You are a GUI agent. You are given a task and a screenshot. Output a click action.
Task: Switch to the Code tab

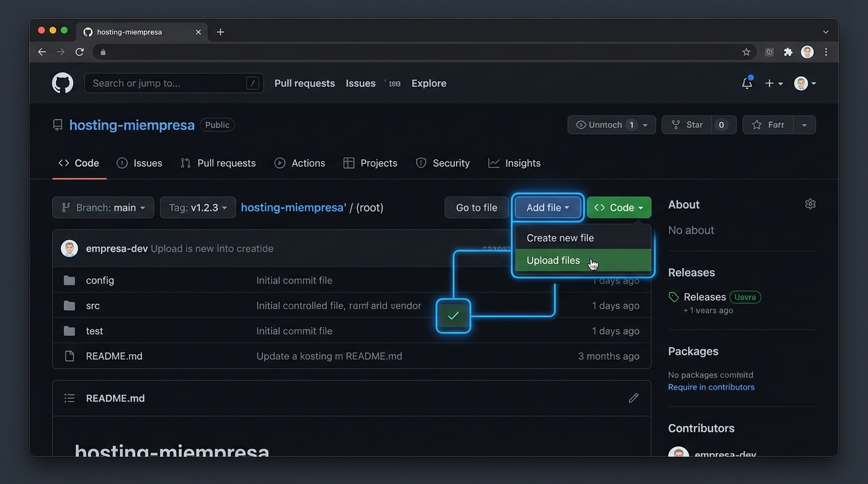[79, 163]
